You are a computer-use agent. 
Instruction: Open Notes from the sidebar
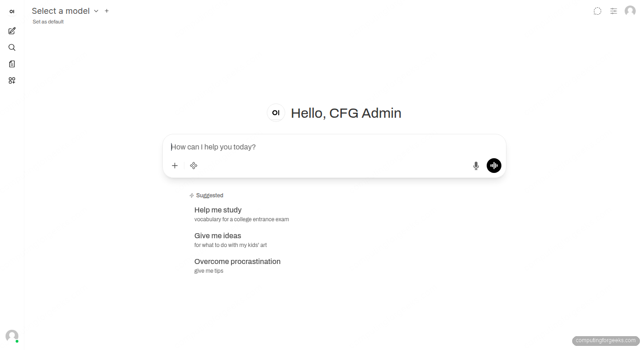11,63
